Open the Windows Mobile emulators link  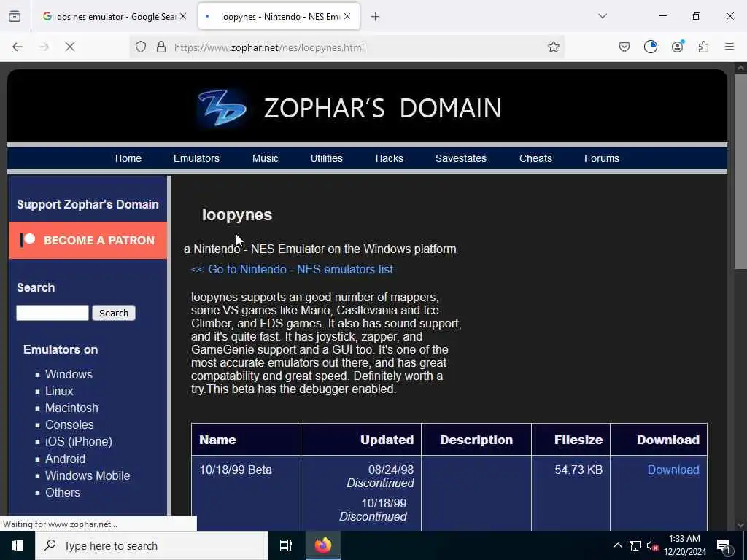pos(88,475)
